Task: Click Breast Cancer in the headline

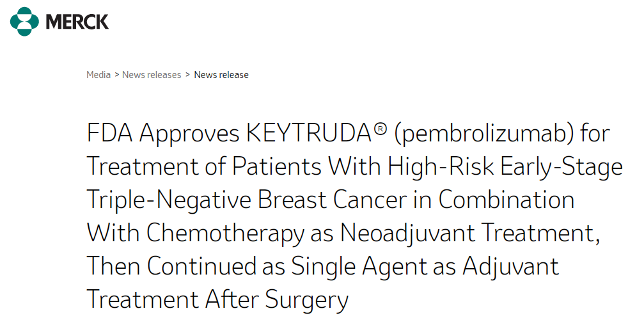Action: (x=333, y=200)
